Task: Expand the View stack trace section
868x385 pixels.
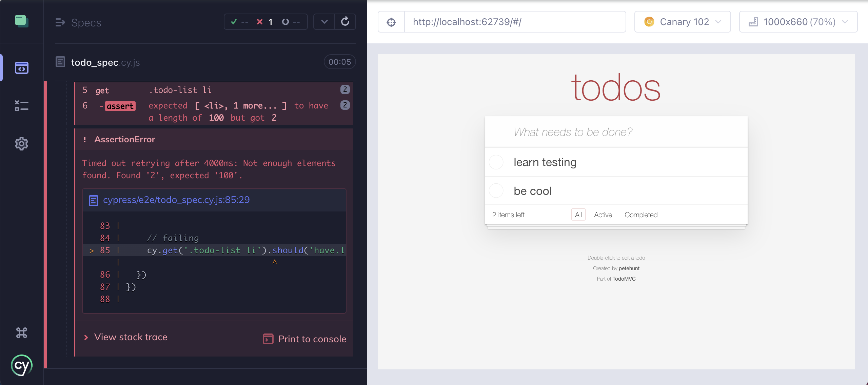Action: (124, 336)
